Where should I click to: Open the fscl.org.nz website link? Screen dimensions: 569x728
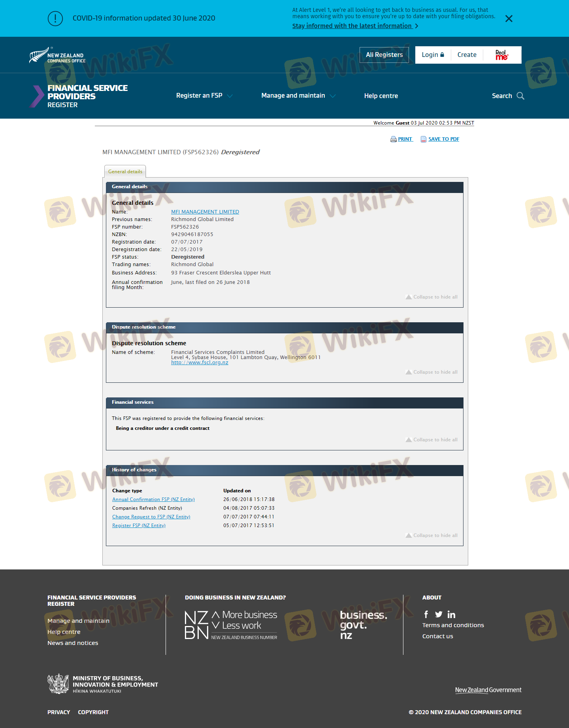[200, 363]
